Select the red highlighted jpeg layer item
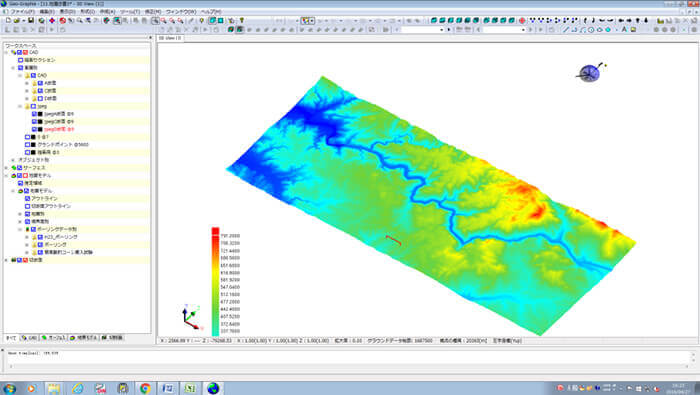 click(x=59, y=129)
